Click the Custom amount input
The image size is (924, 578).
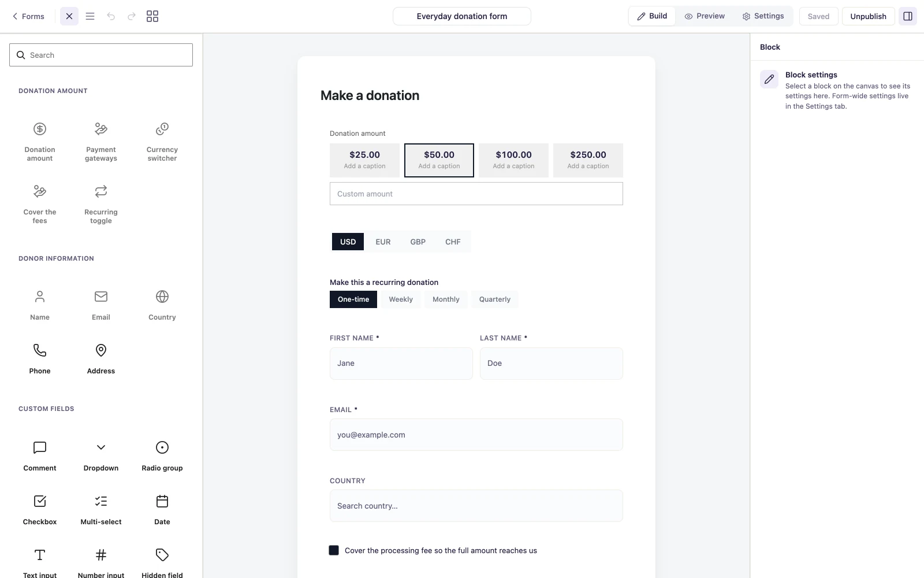[x=476, y=194]
